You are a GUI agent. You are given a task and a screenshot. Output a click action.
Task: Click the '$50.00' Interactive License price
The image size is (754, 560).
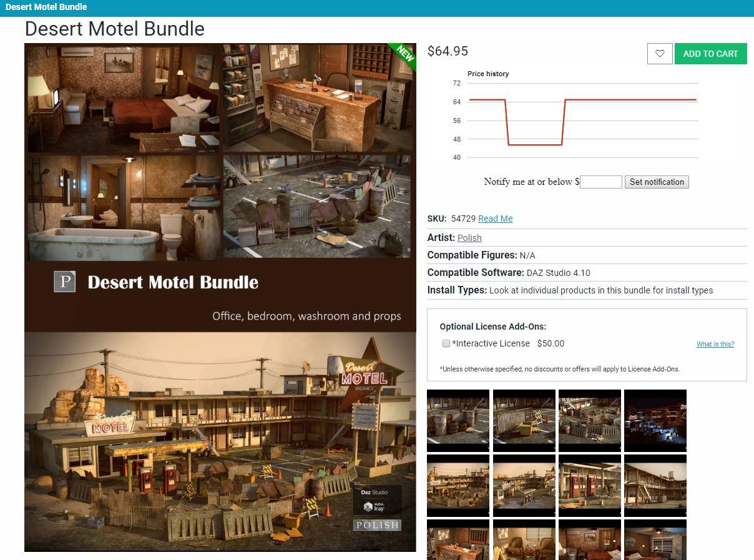[551, 343]
